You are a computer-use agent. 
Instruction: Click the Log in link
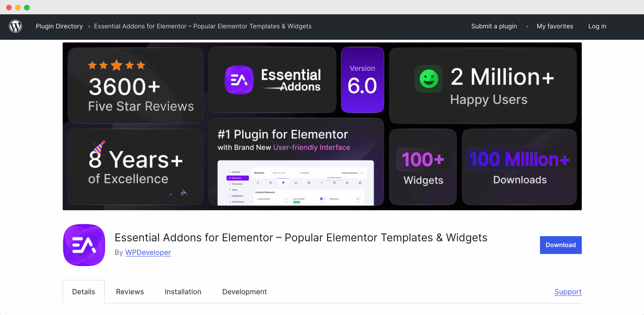point(597,26)
